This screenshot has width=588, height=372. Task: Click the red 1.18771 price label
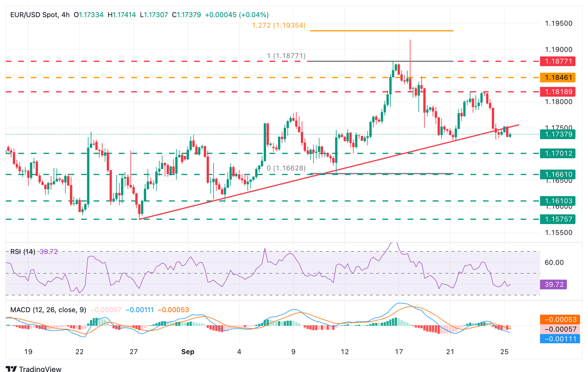pos(558,61)
